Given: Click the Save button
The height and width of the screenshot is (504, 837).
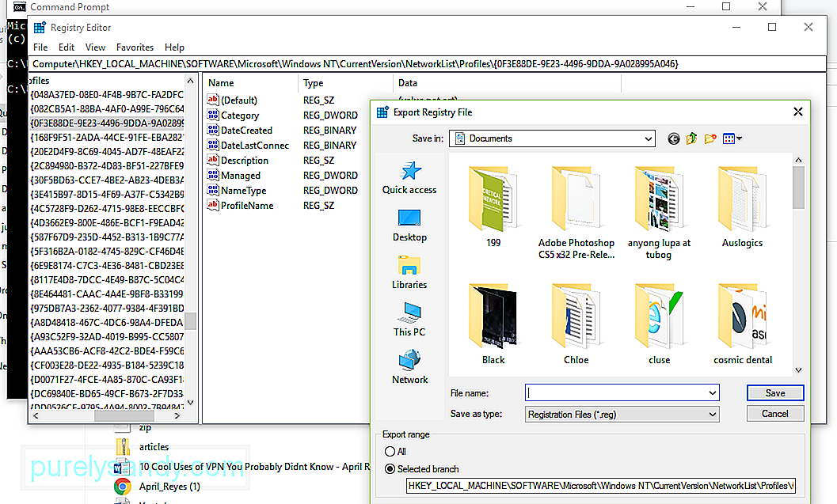Looking at the screenshot, I should 775,393.
